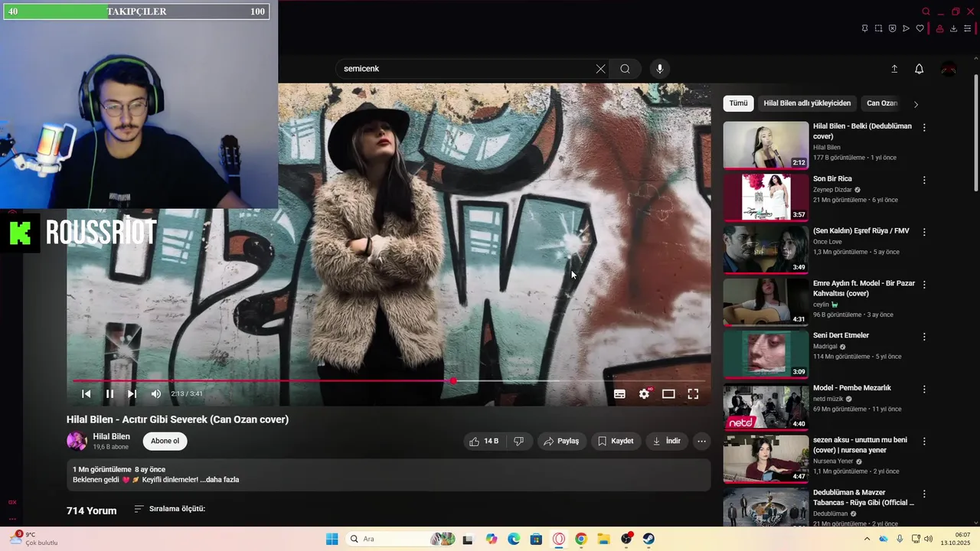
Task: Open options for Pembe Mezarlık
Action: tap(924, 389)
